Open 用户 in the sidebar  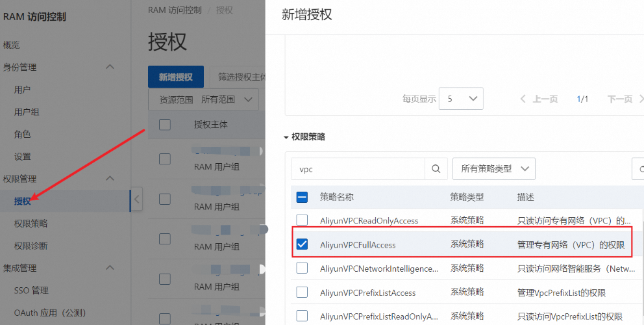22,89
